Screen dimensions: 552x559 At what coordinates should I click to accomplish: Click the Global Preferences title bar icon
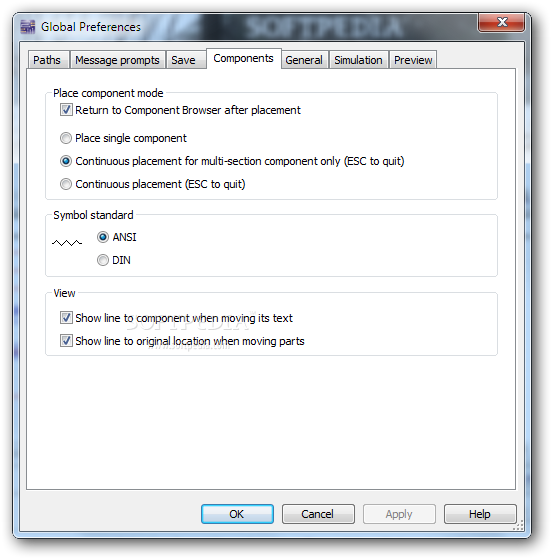tap(28, 27)
